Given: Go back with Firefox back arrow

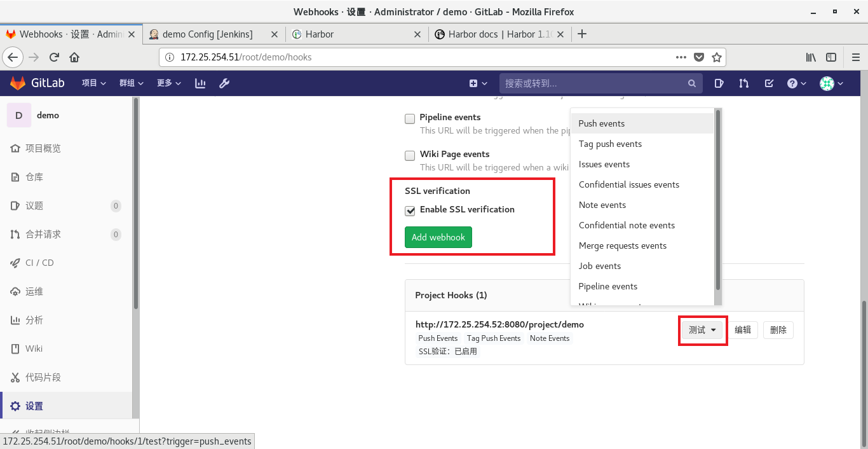Looking at the screenshot, I should tap(13, 57).
